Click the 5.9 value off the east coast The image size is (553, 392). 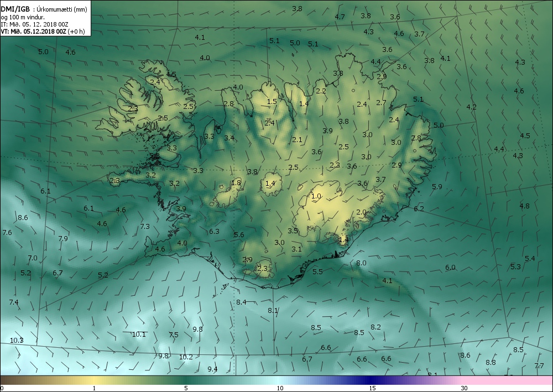pyautogui.click(x=437, y=187)
